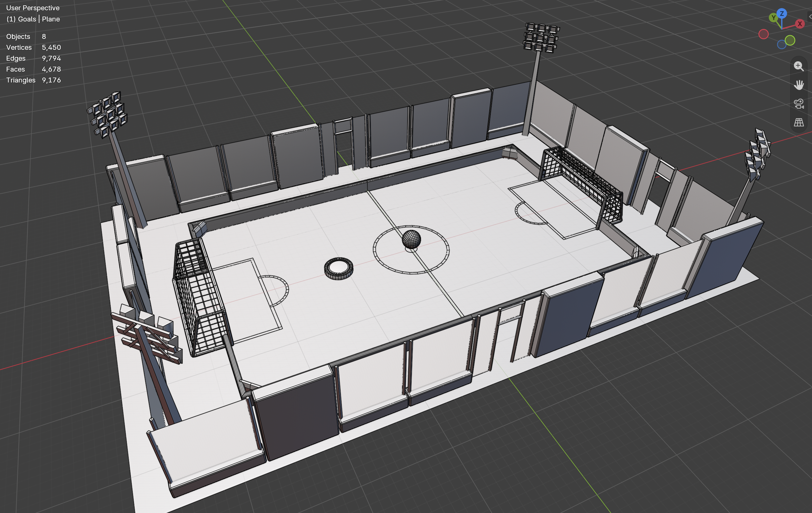Click the zoom magnifier icon in viewport

(x=799, y=66)
